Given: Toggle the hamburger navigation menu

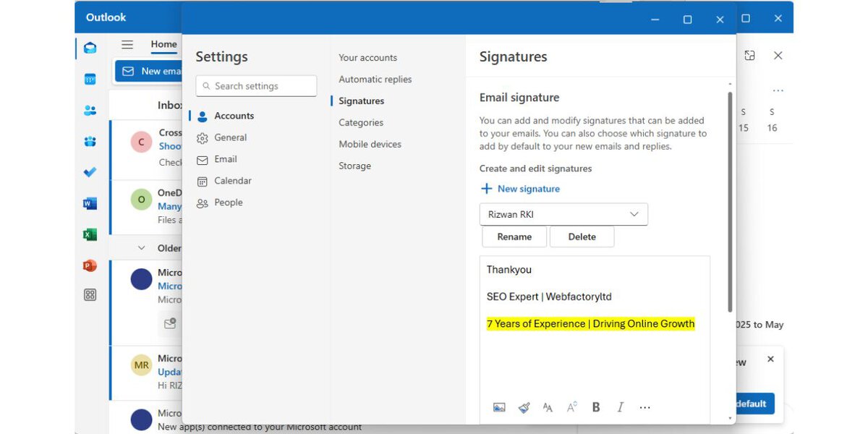Looking at the screenshot, I should tap(127, 44).
